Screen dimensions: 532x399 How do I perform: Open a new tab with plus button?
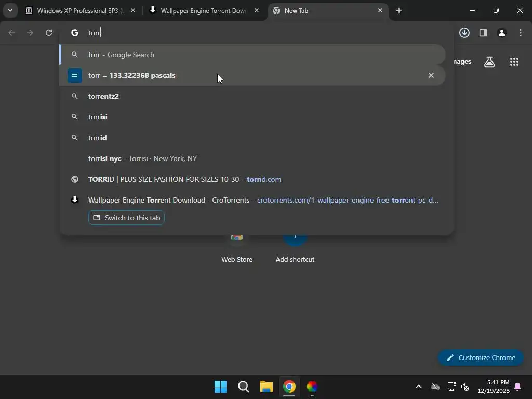pos(398,10)
